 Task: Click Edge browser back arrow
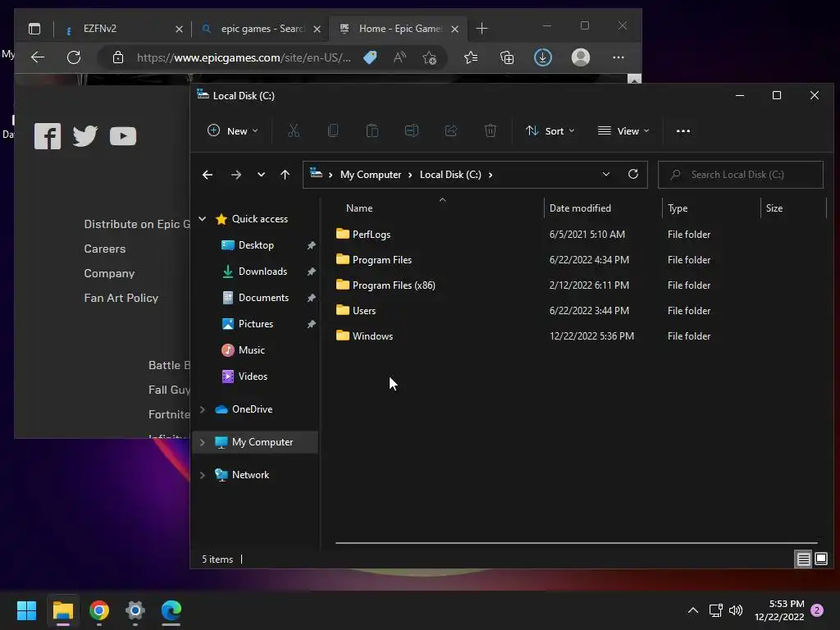pos(38,57)
